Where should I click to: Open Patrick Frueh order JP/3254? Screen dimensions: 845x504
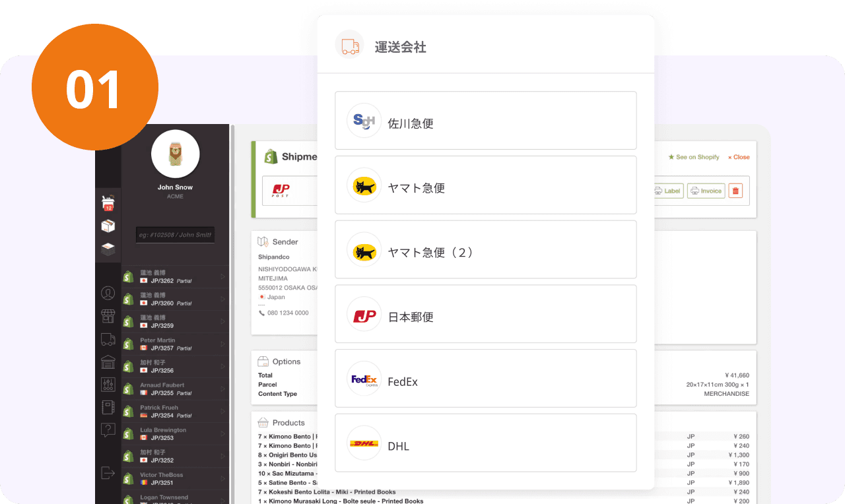(175, 411)
